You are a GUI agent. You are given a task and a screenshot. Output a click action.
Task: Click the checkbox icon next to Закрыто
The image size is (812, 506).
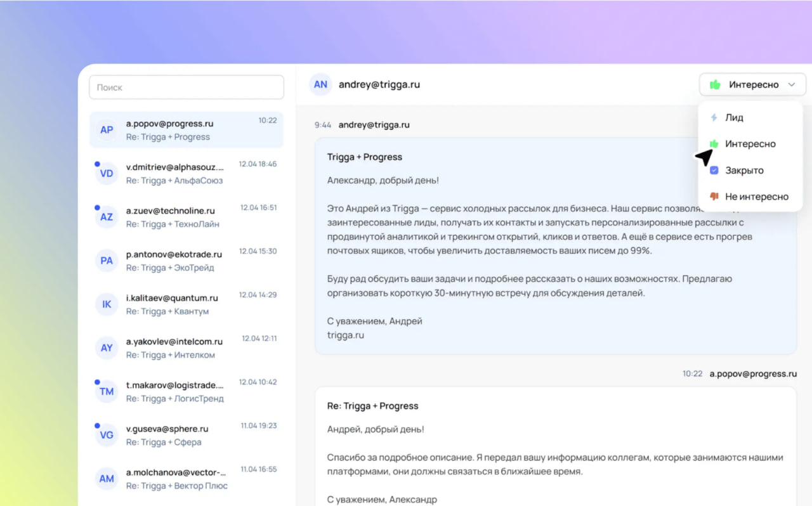[714, 171]
